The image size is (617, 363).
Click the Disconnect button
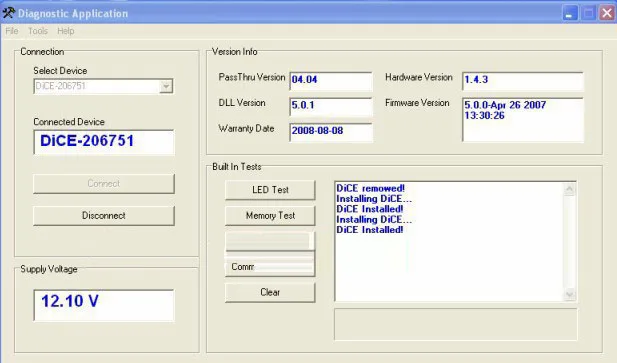point(104,216)
